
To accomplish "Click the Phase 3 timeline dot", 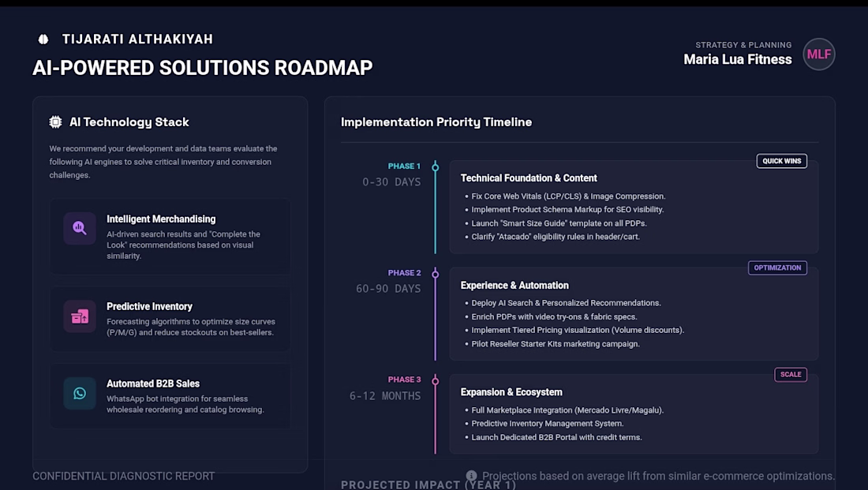I will tap(435, 380).
